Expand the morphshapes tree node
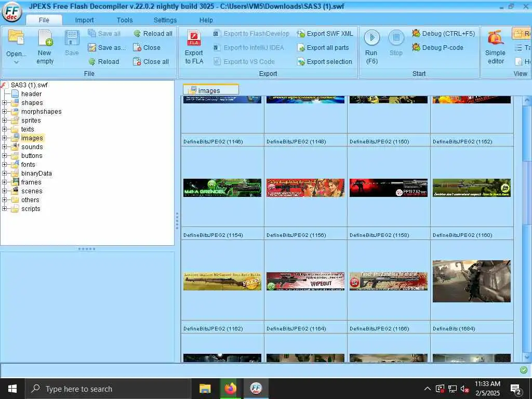The image size is (532, 399). 4,111
